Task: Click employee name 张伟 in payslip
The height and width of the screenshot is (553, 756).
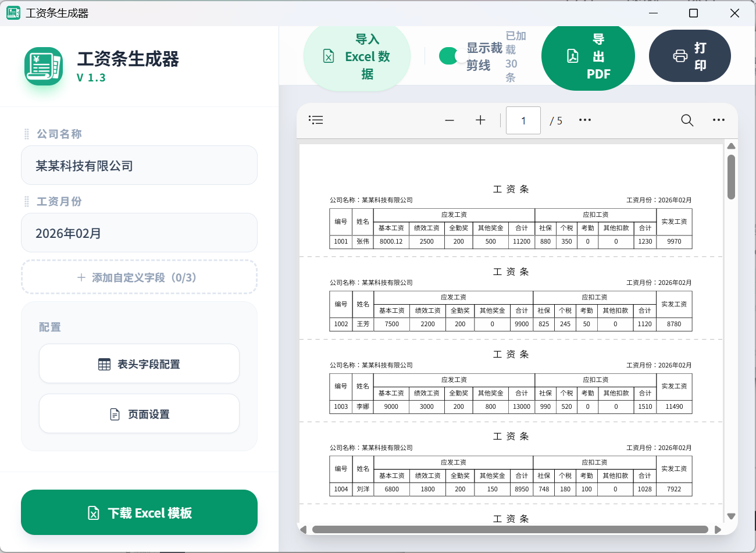Action: click(x=363, y=241)
